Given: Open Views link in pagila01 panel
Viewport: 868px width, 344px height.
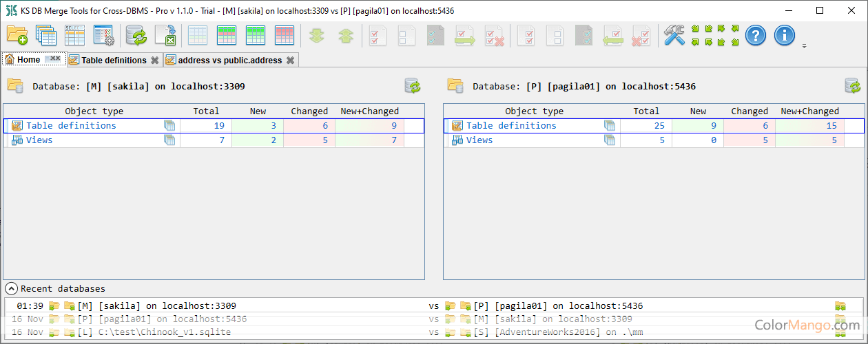Looking at the screenshot, I should [x=479, y=140].
